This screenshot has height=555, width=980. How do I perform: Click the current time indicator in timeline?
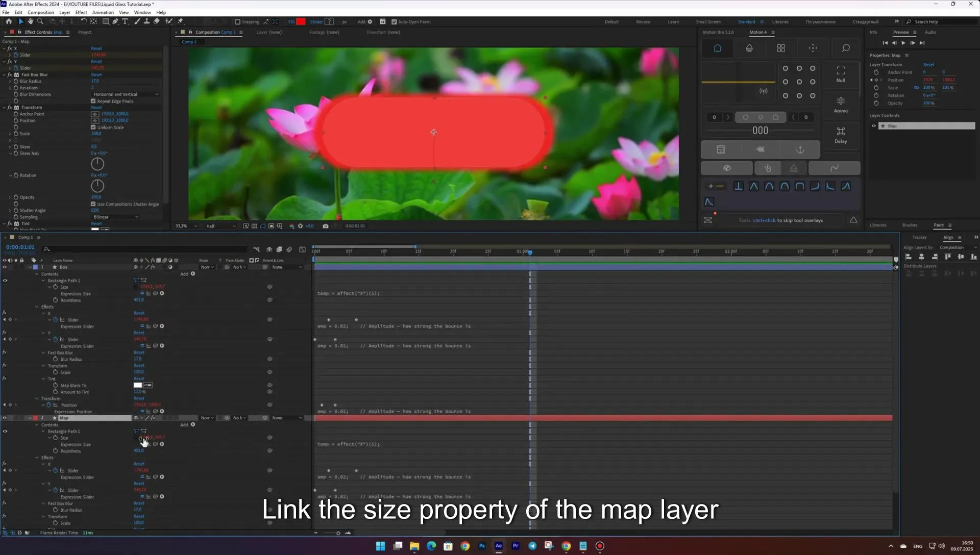click(x=530, y=252)
